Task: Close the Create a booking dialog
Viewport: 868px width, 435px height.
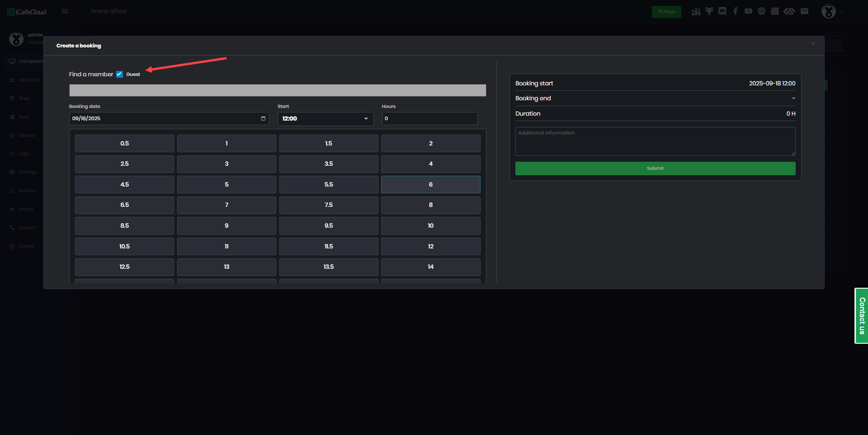Action: pyautogui.click(x=813, y=44)
